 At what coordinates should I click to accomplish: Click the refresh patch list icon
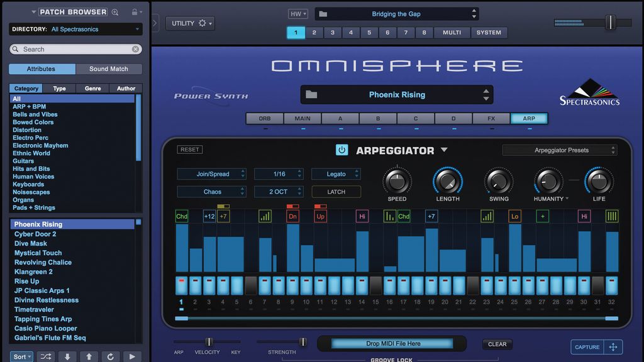[x=111, y=356]
